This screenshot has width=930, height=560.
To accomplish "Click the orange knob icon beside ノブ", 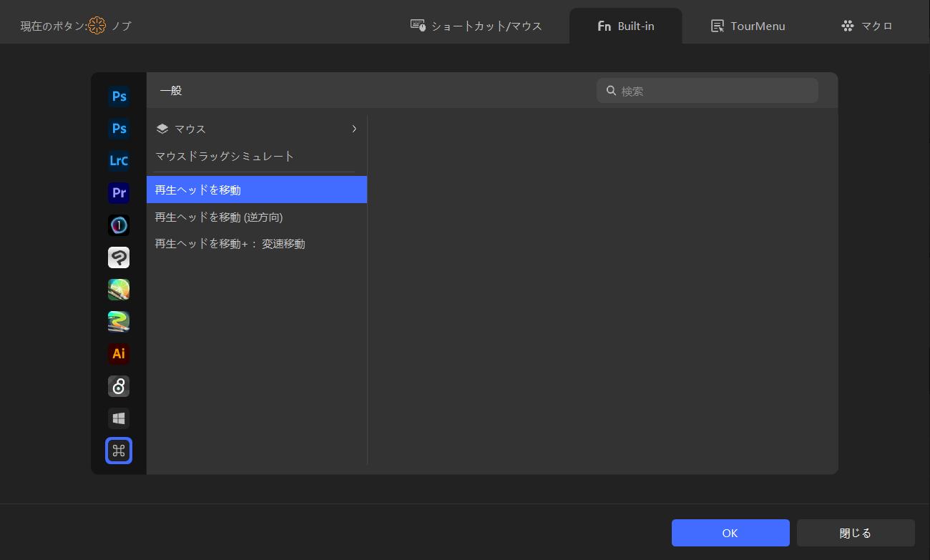I will point(97,26).
